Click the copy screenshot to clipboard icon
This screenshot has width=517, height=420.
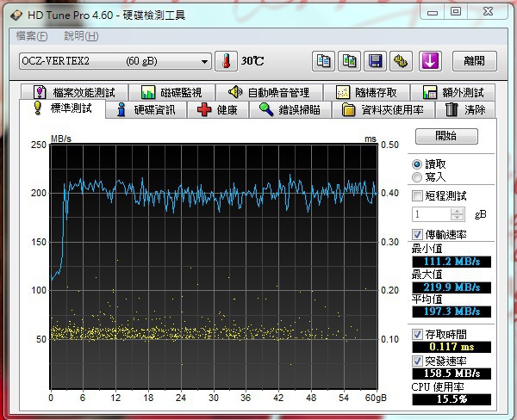[x=349, y=61]
